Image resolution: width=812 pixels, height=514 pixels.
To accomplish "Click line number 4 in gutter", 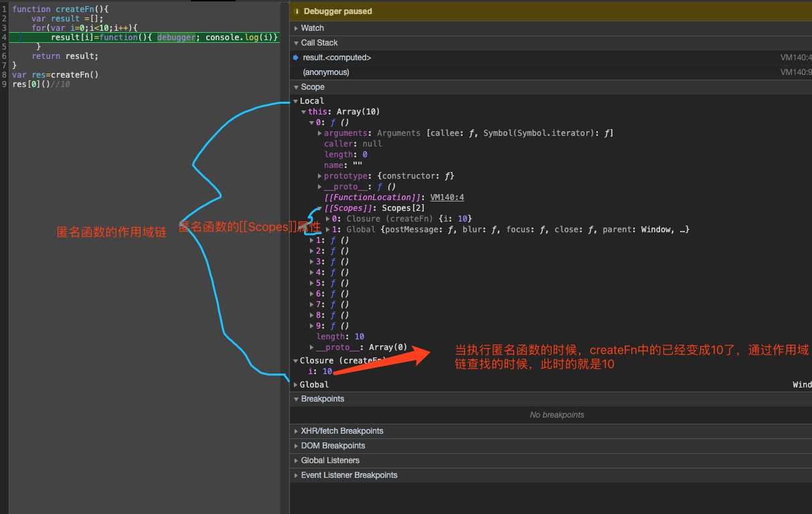I will (x=4, y=37).
